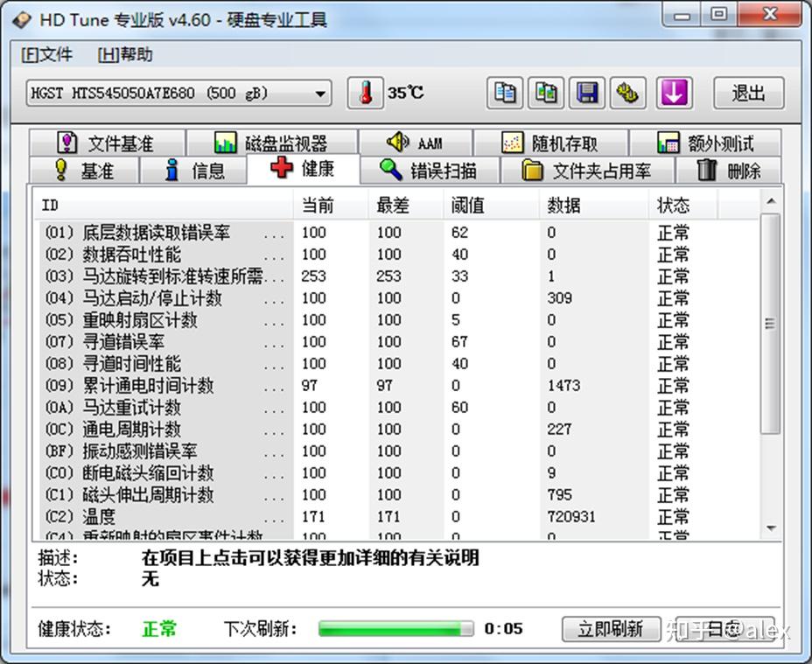Click the copy screenshot to clipboard icon
812x664 pixels.
pyautogui.click(x=546, y=93)
